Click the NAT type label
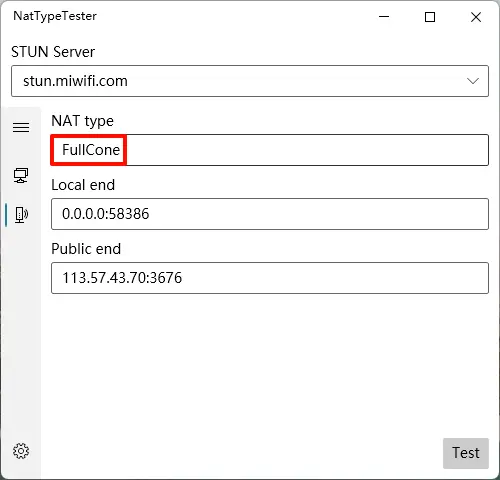This screenshot has height=480, width=500. tap(82, 121)
